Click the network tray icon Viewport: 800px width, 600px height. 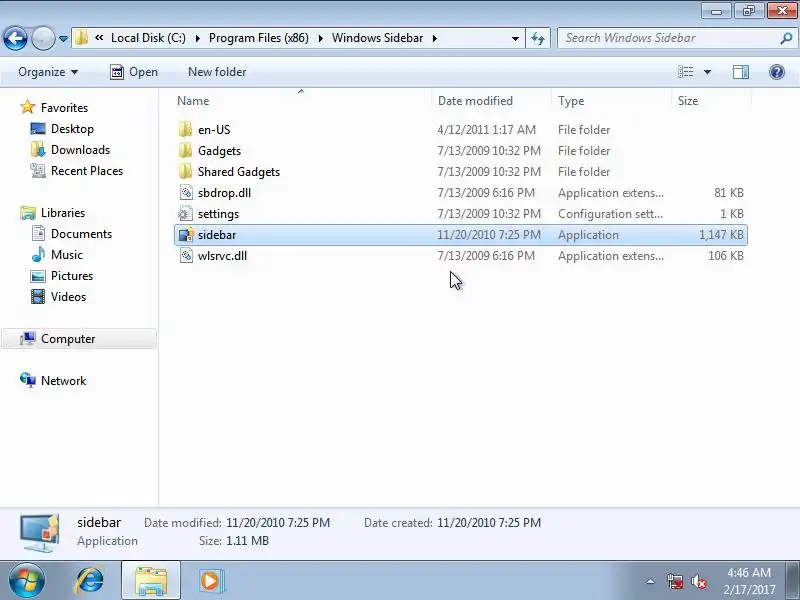(675, 581)
